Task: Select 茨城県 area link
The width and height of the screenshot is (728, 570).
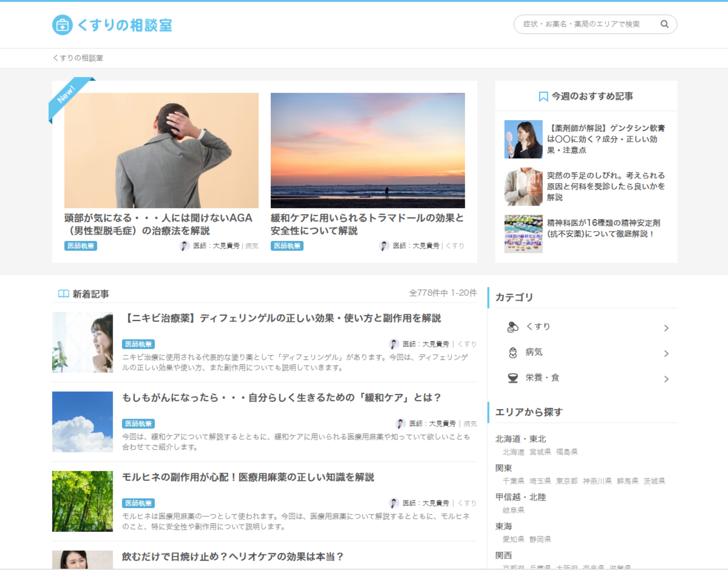Action: click(x=654, y=481)
